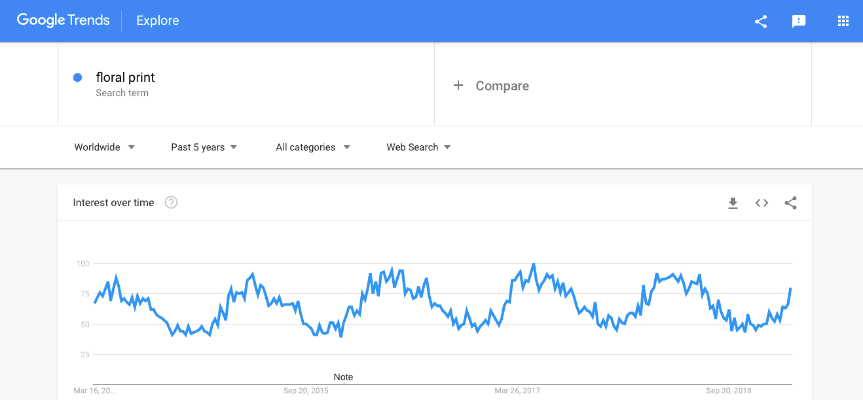Viewport: 863px width, 400px height.
Task: Download the Interest over time chart
Action: coord(732,203)
